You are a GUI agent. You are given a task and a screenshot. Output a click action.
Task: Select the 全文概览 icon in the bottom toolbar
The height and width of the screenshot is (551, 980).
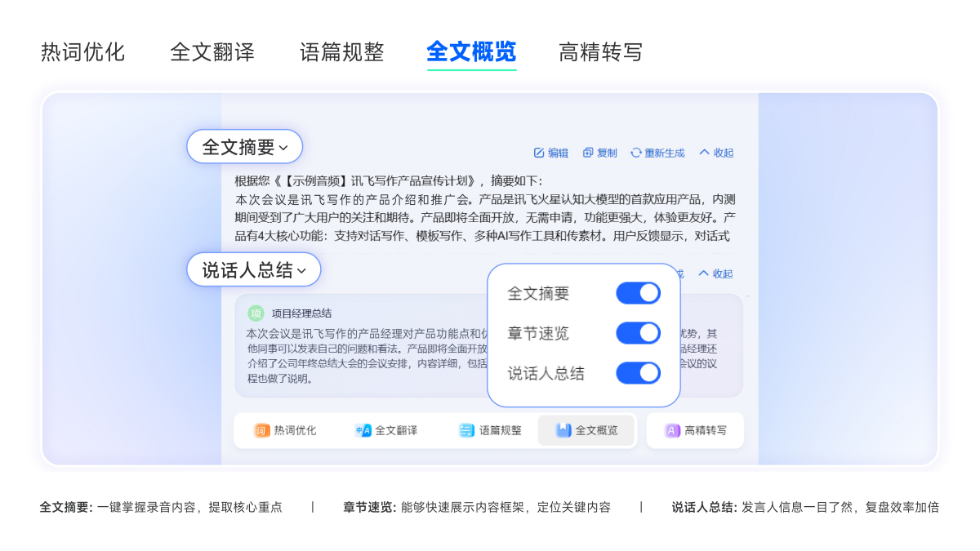click(x=562, y=430)
